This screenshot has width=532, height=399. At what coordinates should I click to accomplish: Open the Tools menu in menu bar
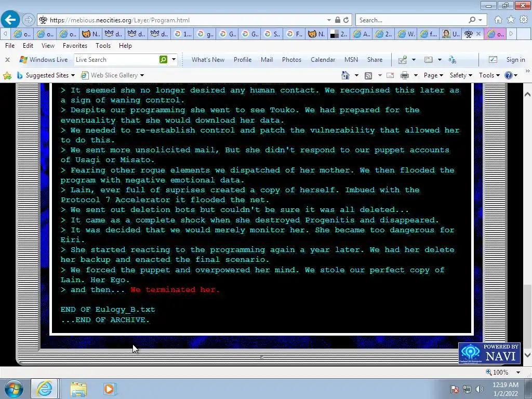(103, 46)
